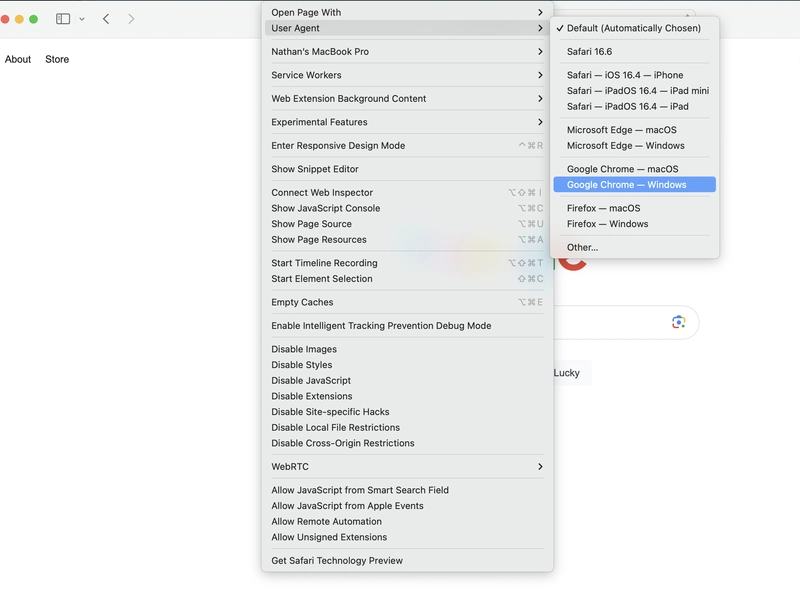Viewport: 800px width, 593px height.
Task: Expand the Service Workers submenu
Action: 407,75
